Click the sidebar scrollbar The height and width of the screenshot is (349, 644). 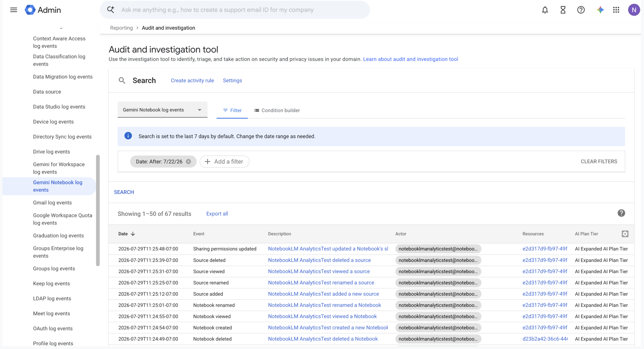[x=98, y=210]
